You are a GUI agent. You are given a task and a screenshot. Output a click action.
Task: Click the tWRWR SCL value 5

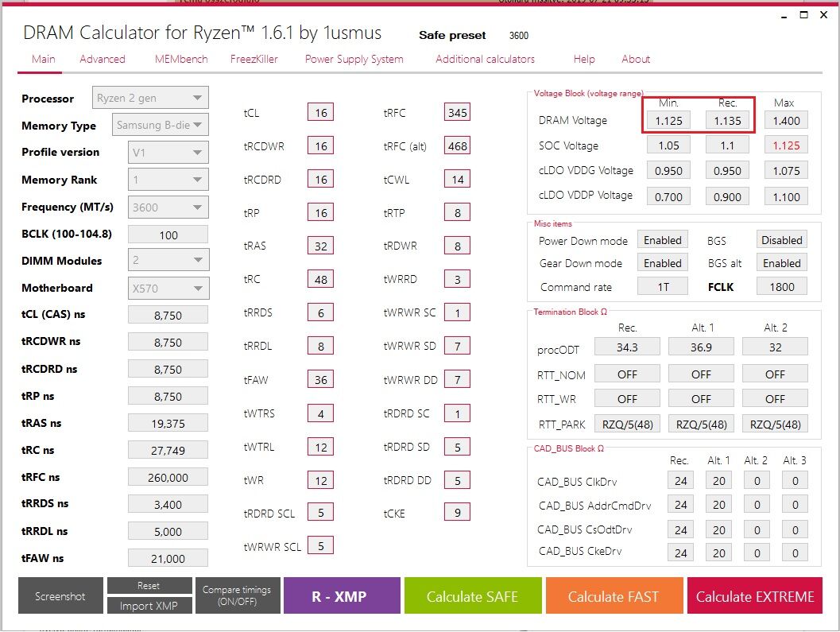320,545
